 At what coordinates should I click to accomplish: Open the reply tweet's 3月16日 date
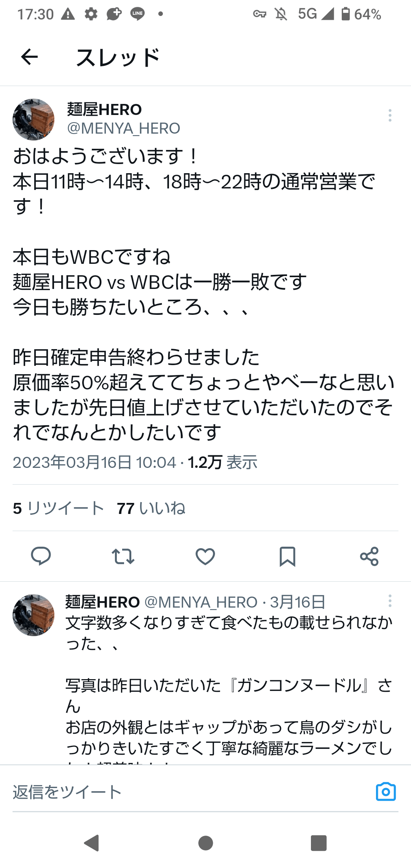[298, 602]
